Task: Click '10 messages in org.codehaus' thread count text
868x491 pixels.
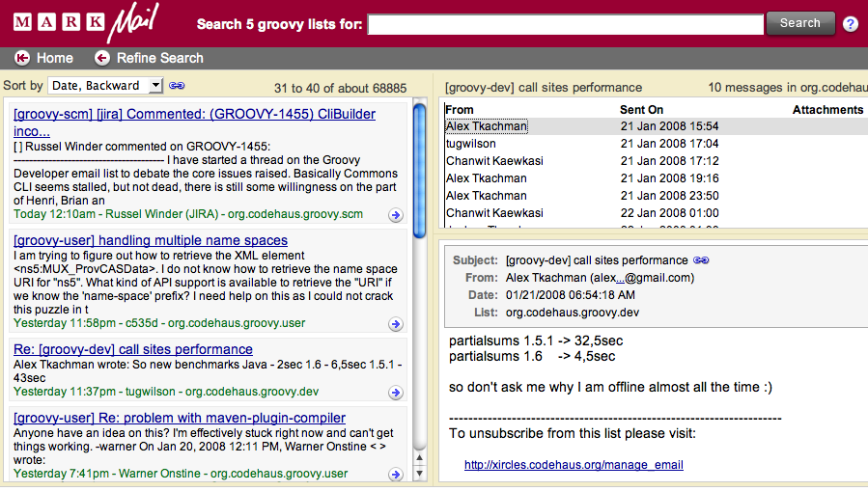Action: pos(788,88)
